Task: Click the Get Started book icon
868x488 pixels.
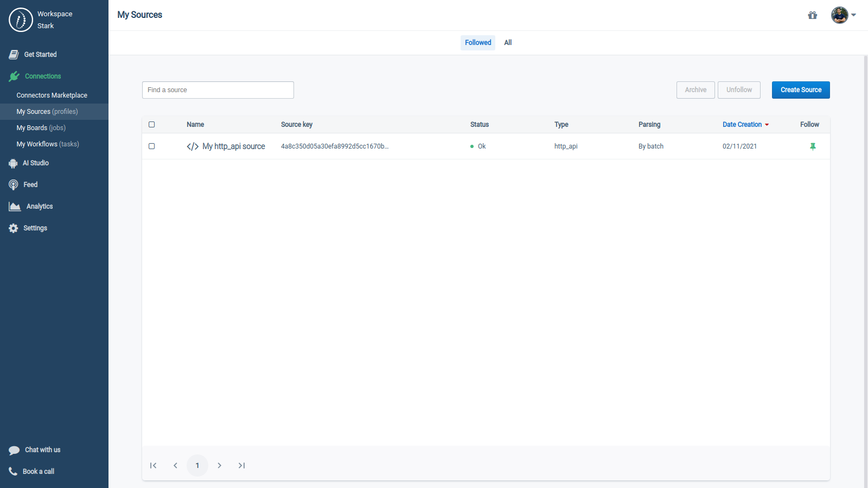Action: pos(14,55)
